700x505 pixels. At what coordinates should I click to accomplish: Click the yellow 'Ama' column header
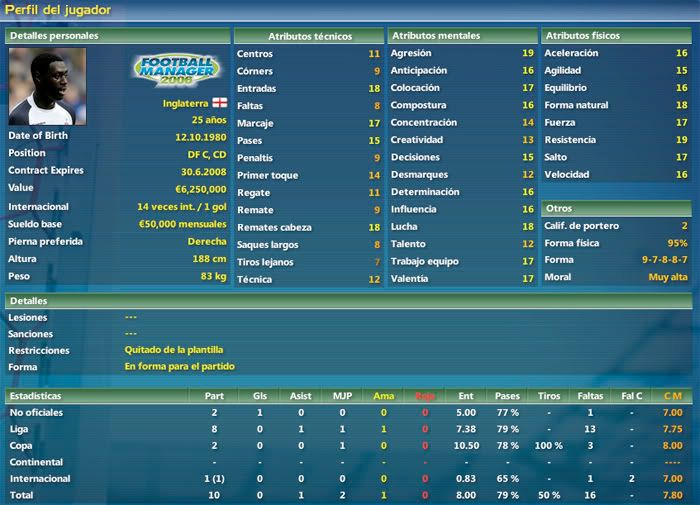383,396
